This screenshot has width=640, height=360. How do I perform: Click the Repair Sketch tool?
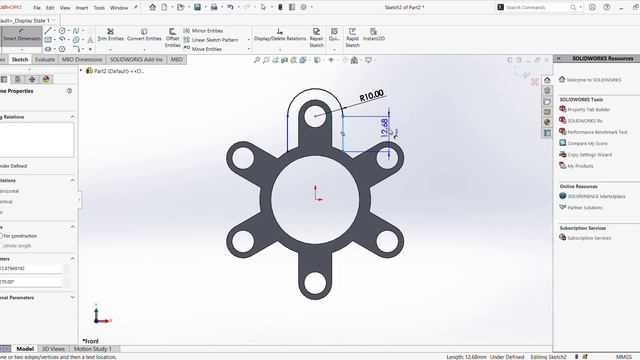[316, 38]
